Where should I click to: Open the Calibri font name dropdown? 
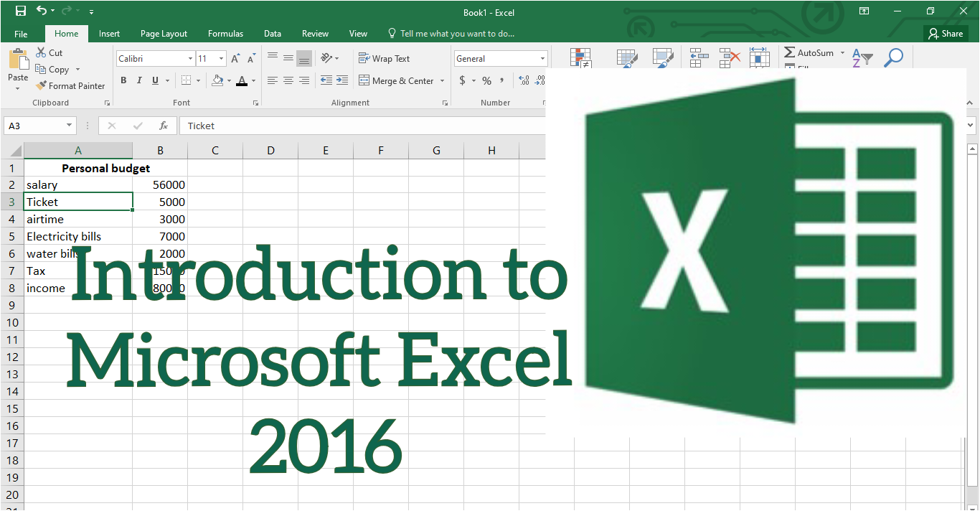click(190, 59)
